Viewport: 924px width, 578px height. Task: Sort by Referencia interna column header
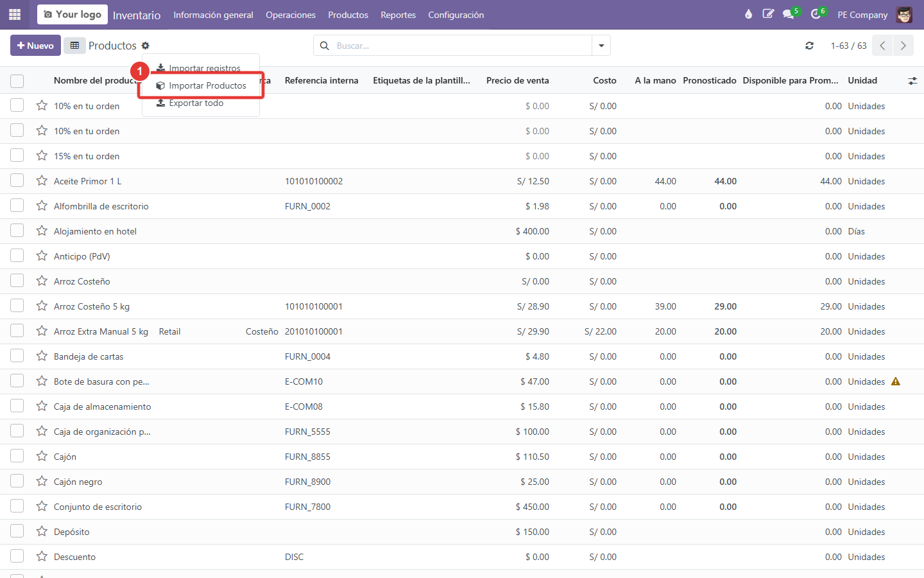321,81
